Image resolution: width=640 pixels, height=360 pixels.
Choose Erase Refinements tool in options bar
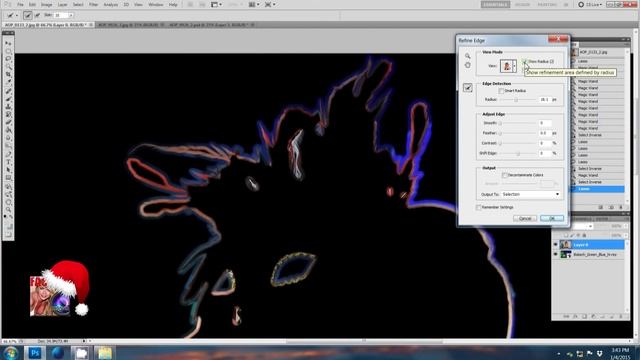click(x=37, y=16)
